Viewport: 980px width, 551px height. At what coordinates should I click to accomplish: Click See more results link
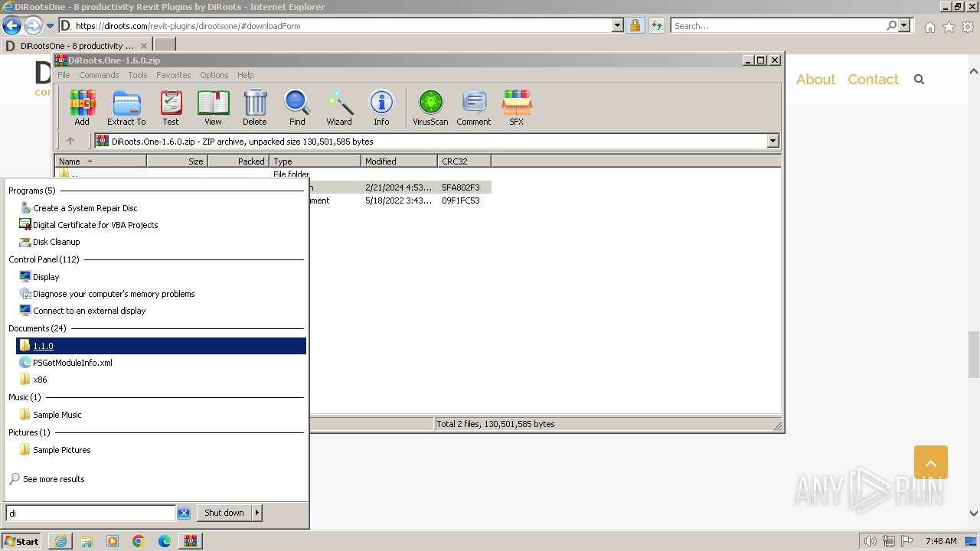coord(54,479)
